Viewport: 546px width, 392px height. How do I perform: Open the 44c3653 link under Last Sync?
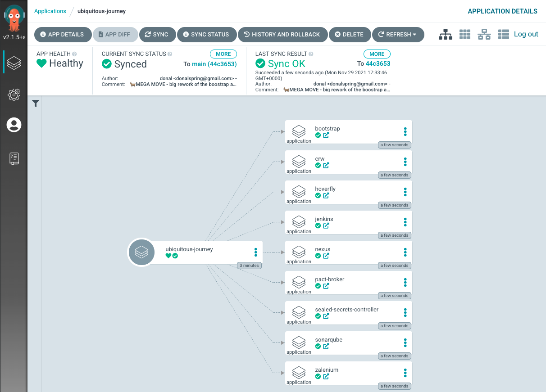(x=378, y=64)
